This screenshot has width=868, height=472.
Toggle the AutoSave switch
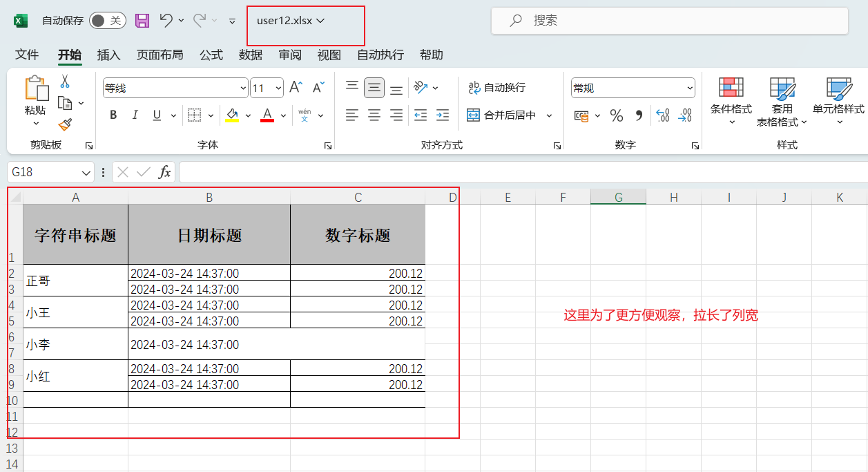107,21
